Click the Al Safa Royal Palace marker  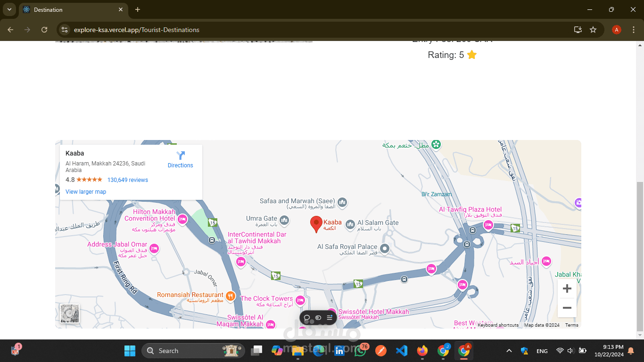click(385, 248)
